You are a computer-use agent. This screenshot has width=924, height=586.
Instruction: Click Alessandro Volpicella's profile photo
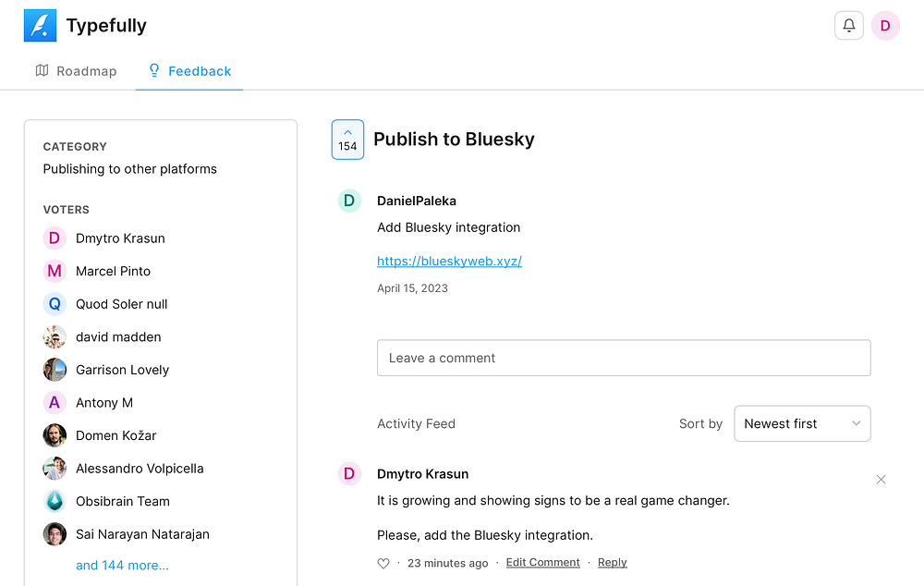point(55,469)
